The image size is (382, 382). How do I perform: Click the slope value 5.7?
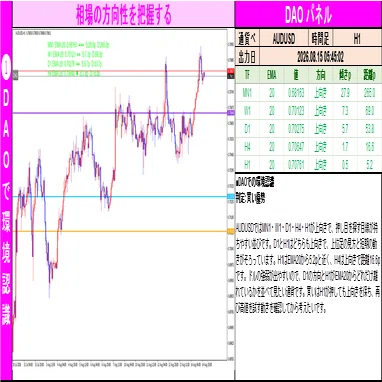tap(345, 129)
